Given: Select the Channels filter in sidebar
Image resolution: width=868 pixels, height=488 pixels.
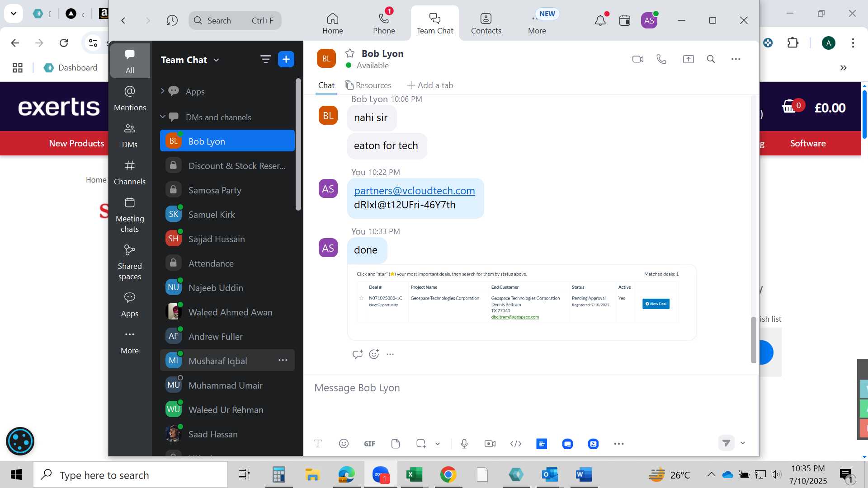Looking at the screenshot, I should point(130,173).
